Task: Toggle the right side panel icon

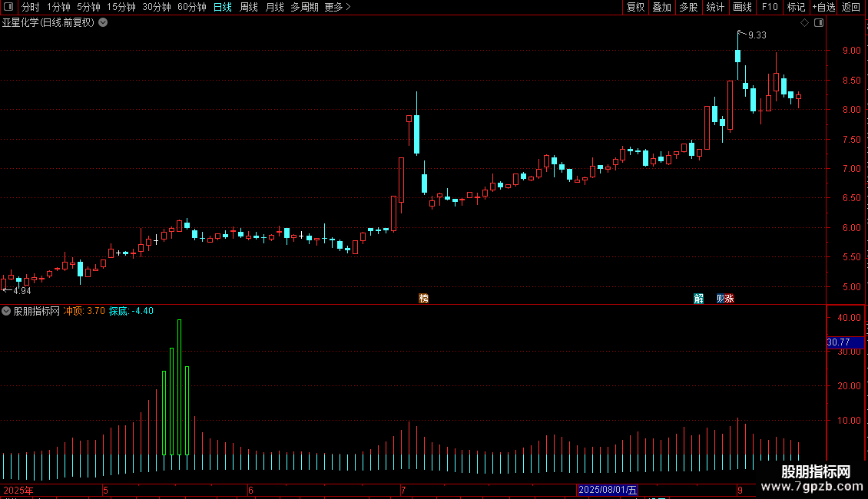Action: [819, 23]
